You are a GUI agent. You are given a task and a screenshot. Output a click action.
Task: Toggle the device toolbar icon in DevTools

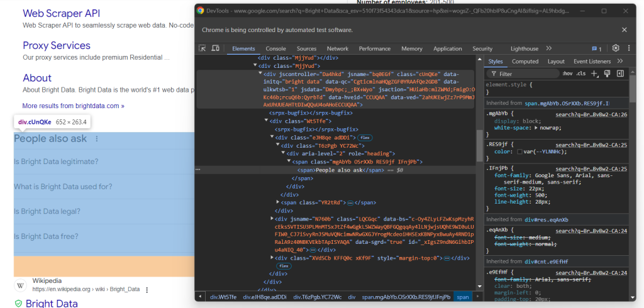coord(215,48)
